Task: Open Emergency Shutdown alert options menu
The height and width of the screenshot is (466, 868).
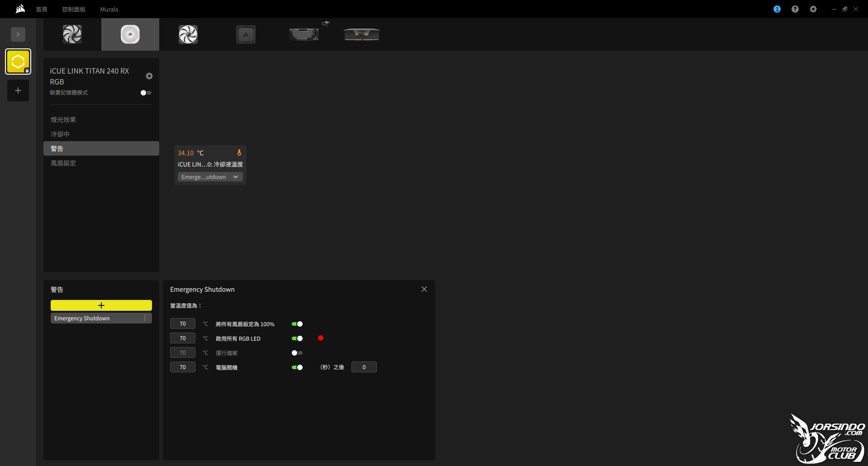Action: pos(145,318)
